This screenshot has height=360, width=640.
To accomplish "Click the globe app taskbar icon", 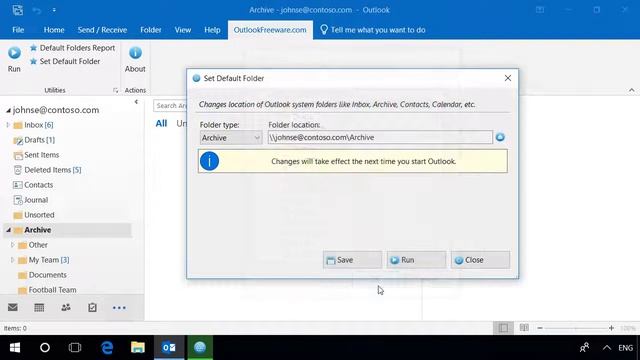I will pyautogui.click(x=200, y=347).
